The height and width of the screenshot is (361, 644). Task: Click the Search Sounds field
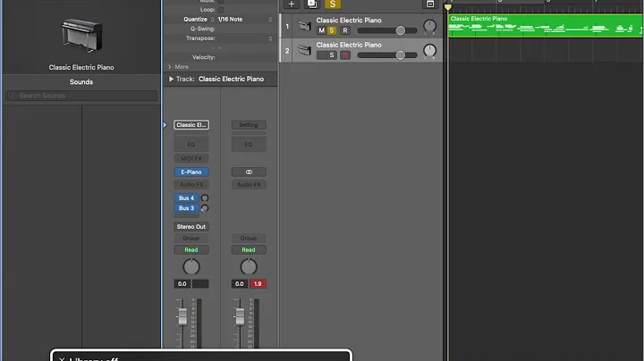tap(81, 96)
